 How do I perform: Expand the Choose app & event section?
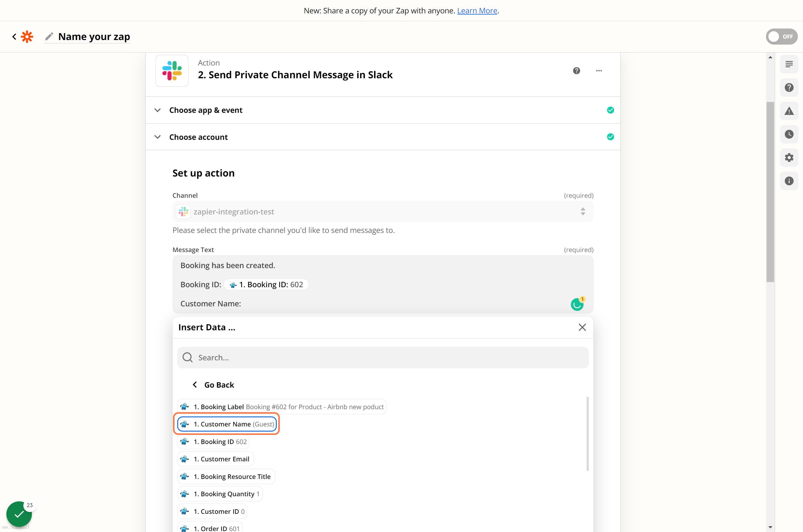383,110
